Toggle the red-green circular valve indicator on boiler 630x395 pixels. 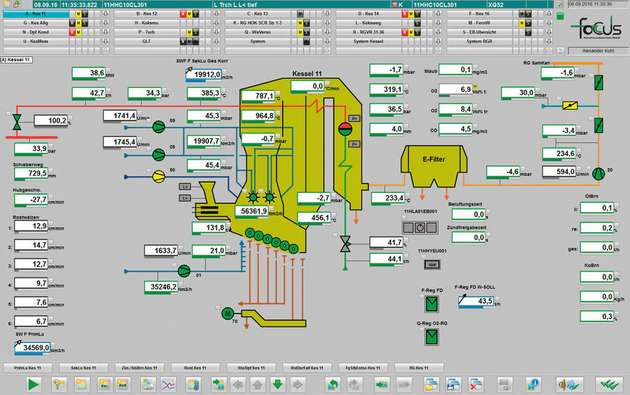coord(345,129)
